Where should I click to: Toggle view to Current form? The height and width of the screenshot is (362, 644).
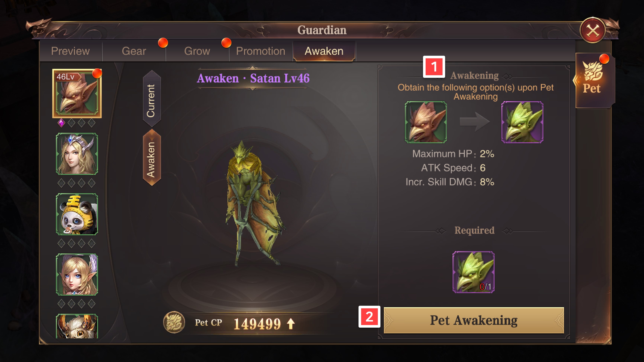coord(151,99)
